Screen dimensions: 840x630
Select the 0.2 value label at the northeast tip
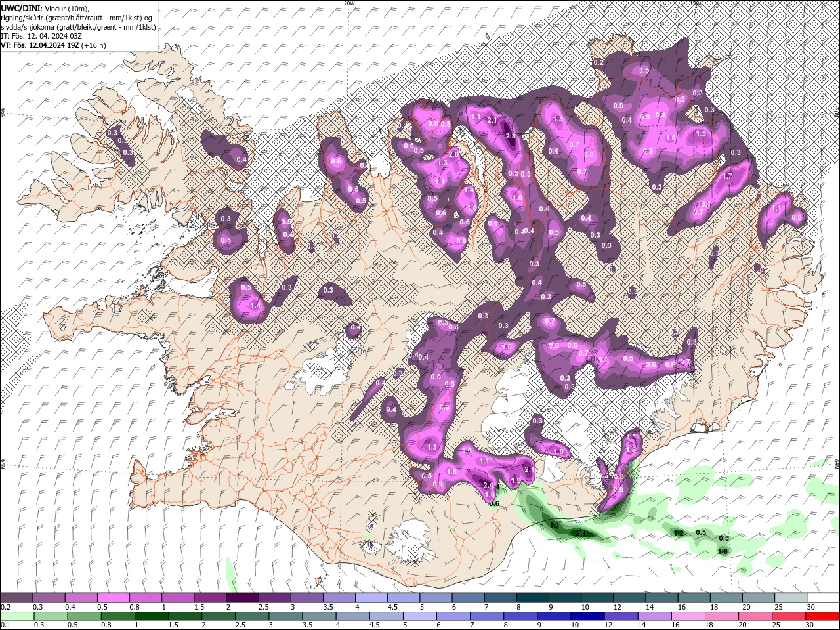tap(598, 62)
